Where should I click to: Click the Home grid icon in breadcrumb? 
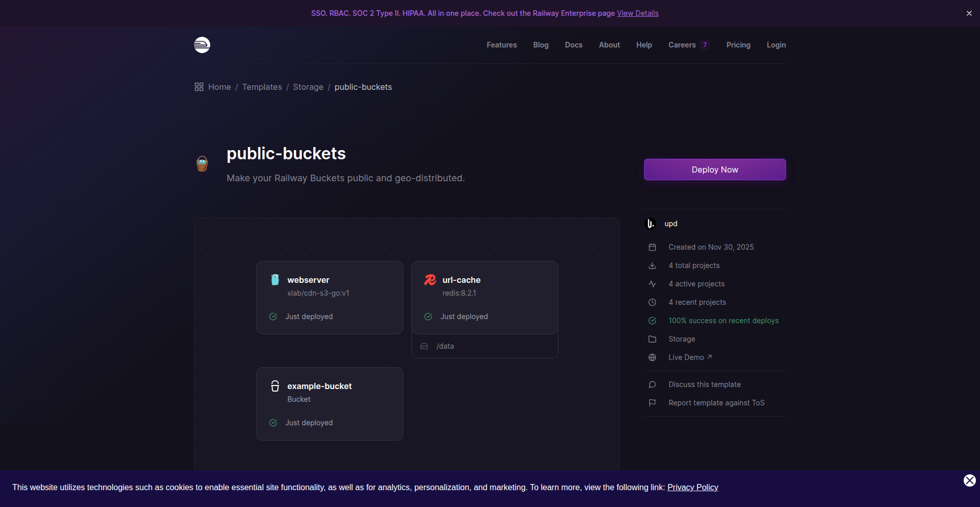[199, 87]
